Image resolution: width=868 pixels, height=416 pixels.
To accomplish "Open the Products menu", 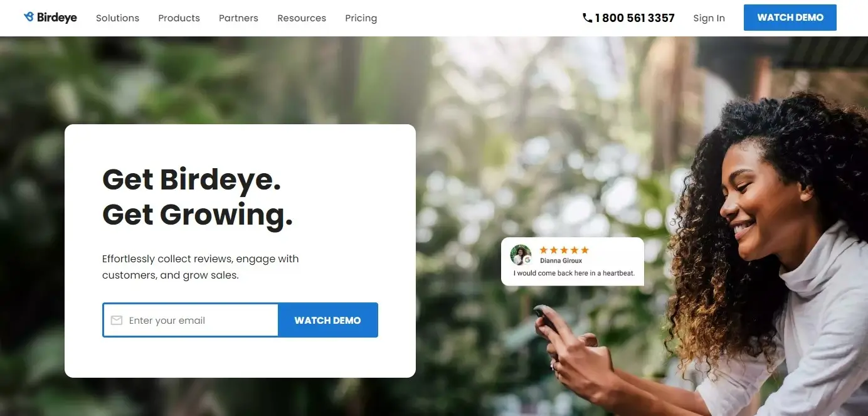I will pos(179,18).
